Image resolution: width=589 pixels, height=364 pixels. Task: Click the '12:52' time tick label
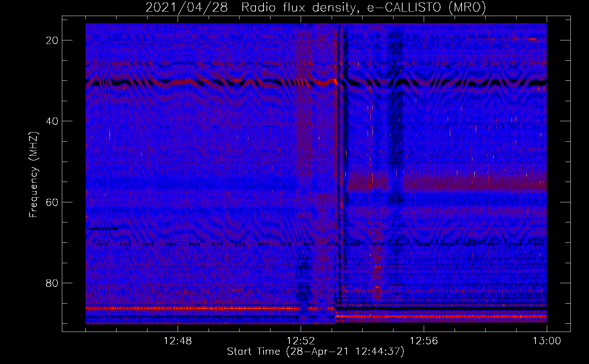coord(301,341)
